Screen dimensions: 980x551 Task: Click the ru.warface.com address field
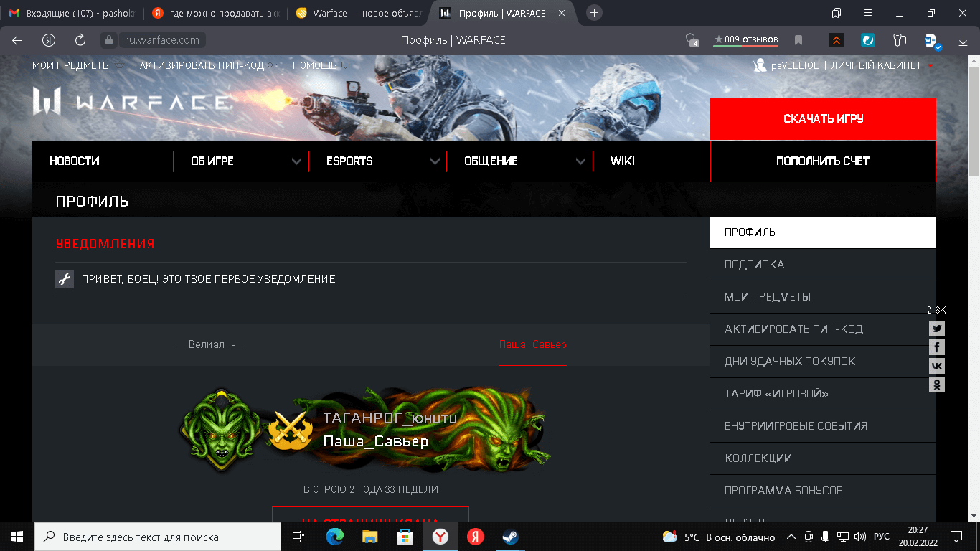(x=161, y=40)
